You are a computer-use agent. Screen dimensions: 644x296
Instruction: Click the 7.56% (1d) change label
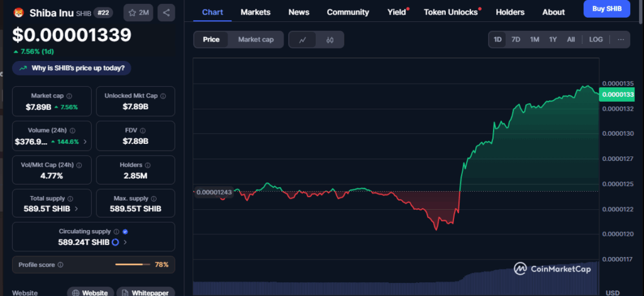[x=34, y=52]
